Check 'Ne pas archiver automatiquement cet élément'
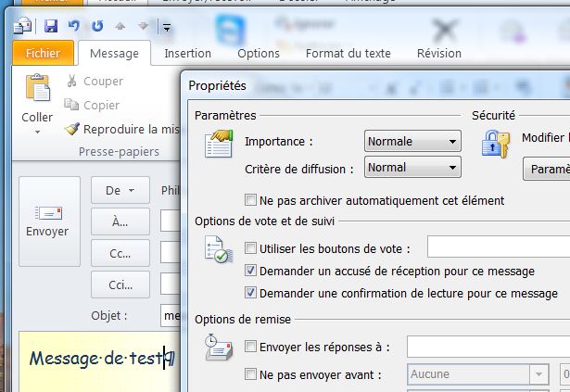Image resolution: width=570 pixels, height=392 pixels. tap(250, 199)
